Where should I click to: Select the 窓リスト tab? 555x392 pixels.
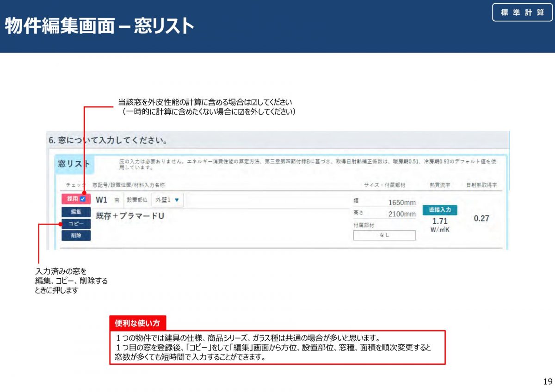click(74, 164)
